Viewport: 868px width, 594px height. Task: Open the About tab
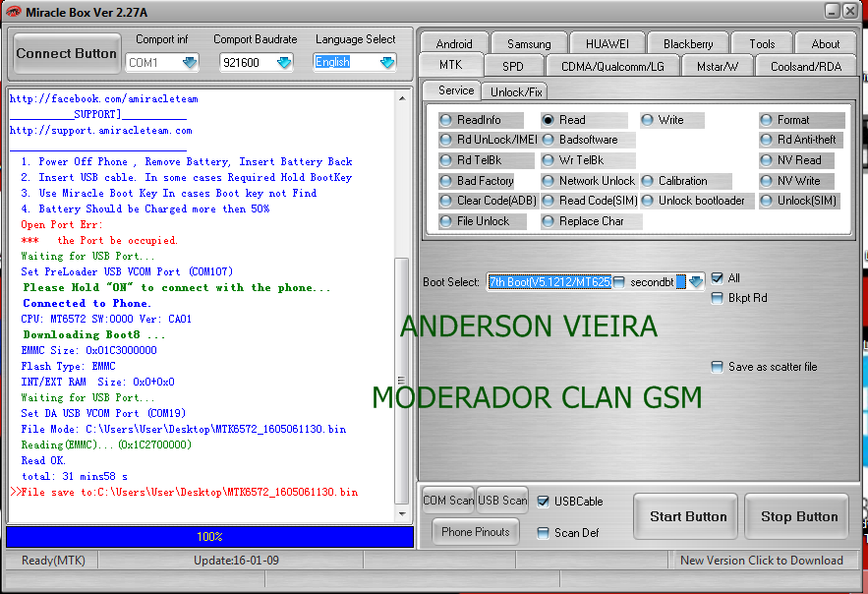point(826,43)
